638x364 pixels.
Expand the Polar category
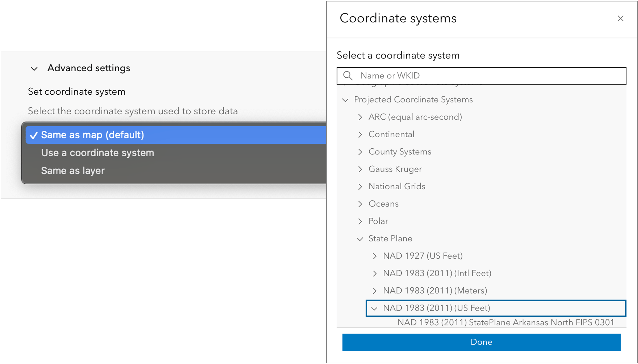pyautogui.click(x=360, y=221)
